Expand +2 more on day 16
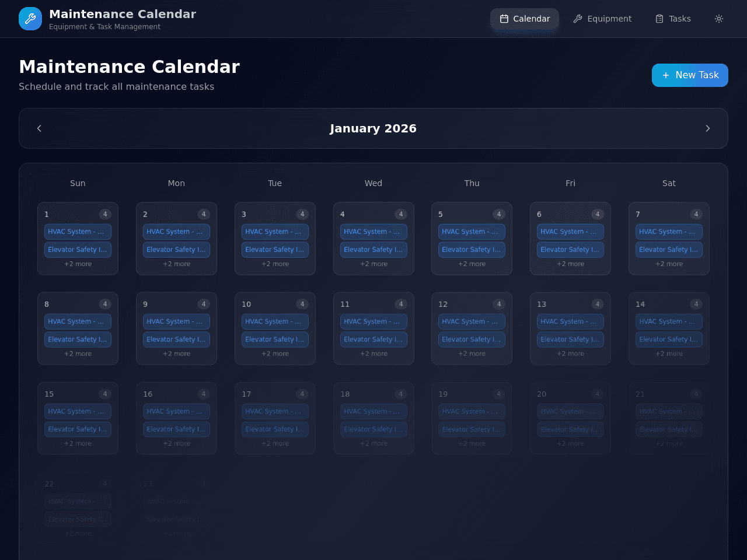This screenshot has width=747, height=560. (176, 444)
